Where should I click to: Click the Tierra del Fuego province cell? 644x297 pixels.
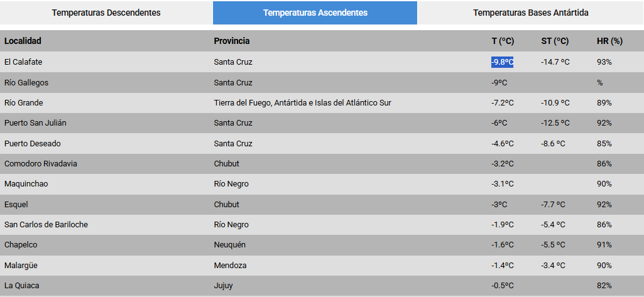click(302, 103)
